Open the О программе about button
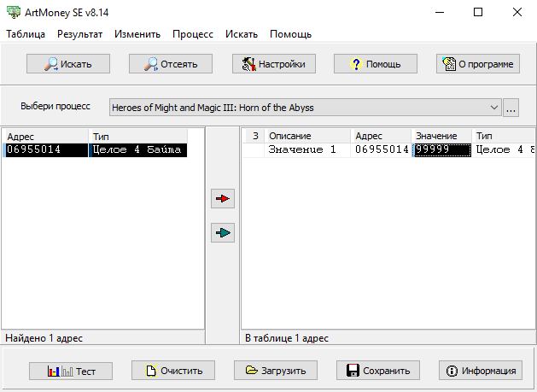Viewport: 537px width, 392px height. (478, 64)
